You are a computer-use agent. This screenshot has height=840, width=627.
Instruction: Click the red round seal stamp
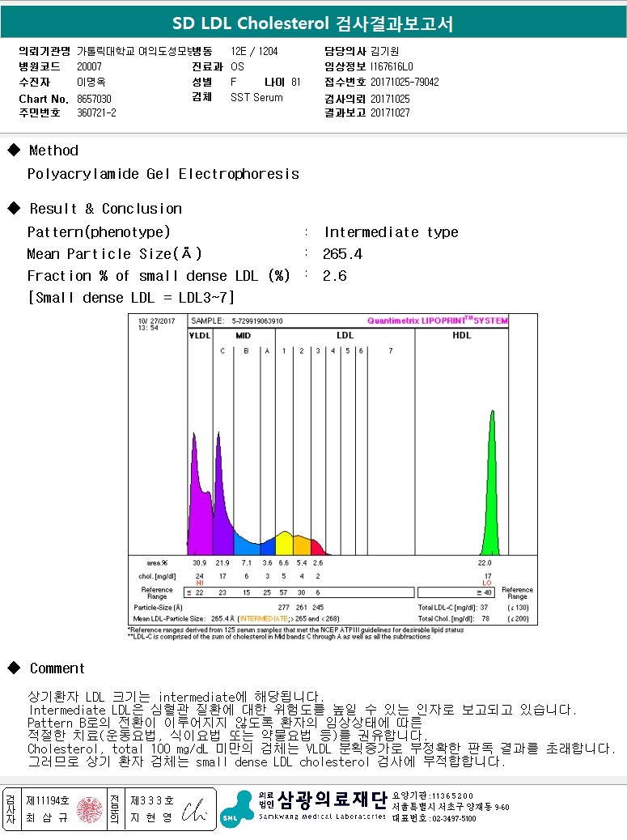[x=90, y=809]
